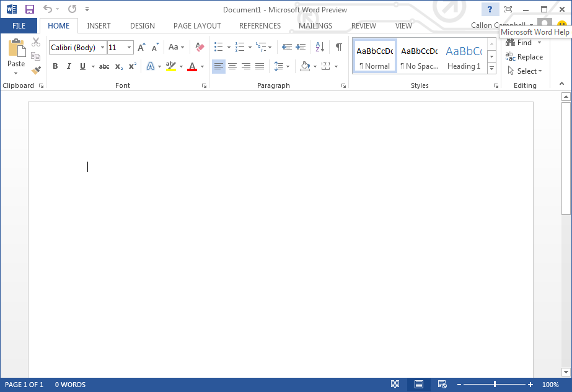Open the PAGE LAYOUT tab

click(x=197, y=26)
